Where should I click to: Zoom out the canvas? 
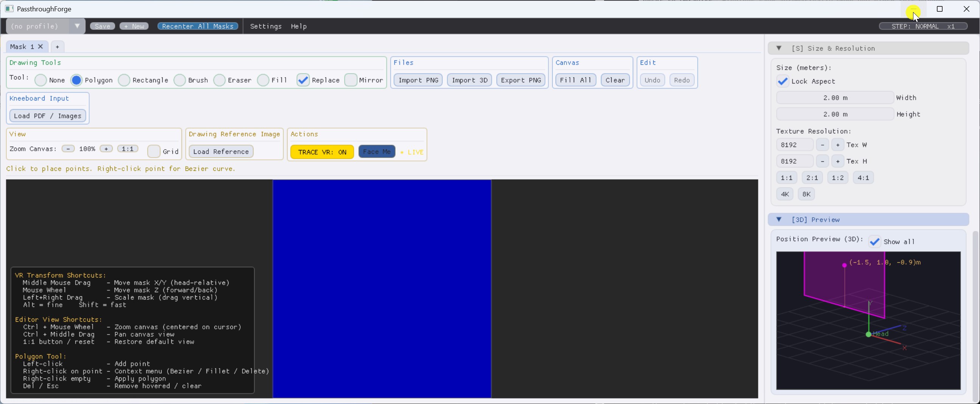coord(68,149)
